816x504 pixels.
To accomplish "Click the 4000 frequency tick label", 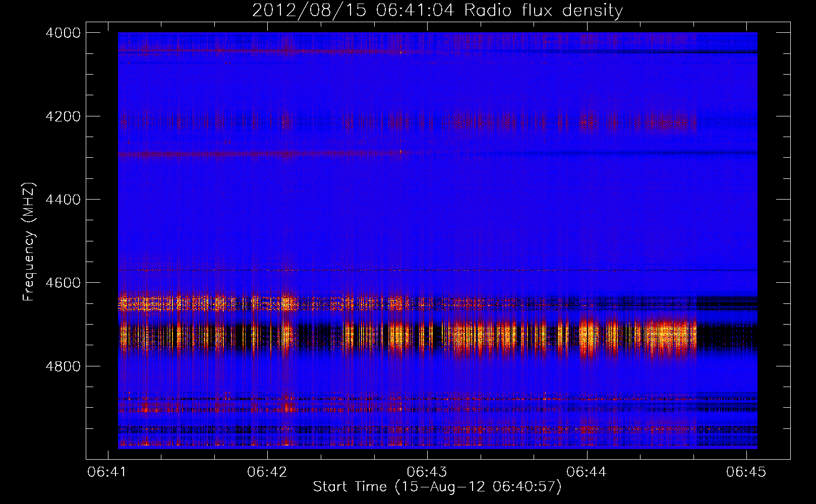I will 63,33.
